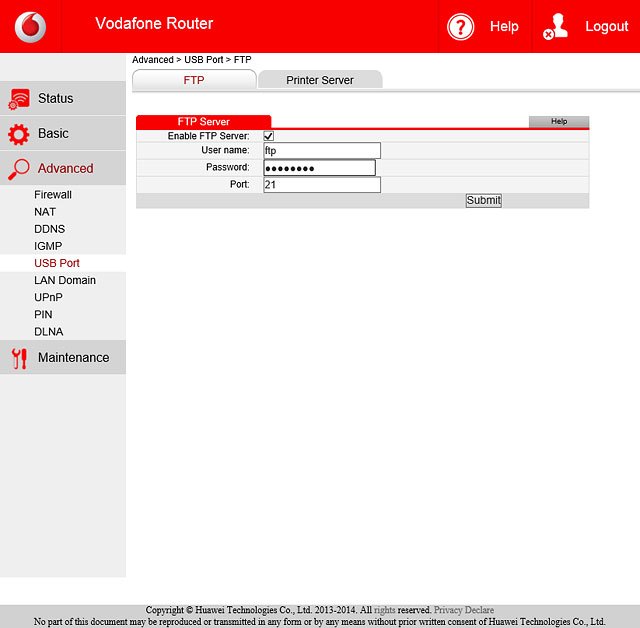Open the Printer Server tab
The height and width of the screenshot is (628, 640).
(x=320, y=80)
